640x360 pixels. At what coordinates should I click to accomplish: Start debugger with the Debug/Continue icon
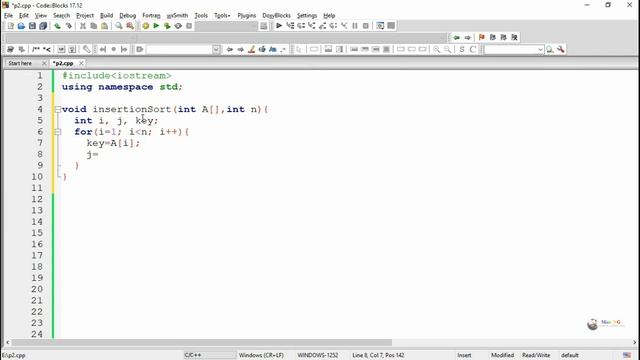pos(279,26)
